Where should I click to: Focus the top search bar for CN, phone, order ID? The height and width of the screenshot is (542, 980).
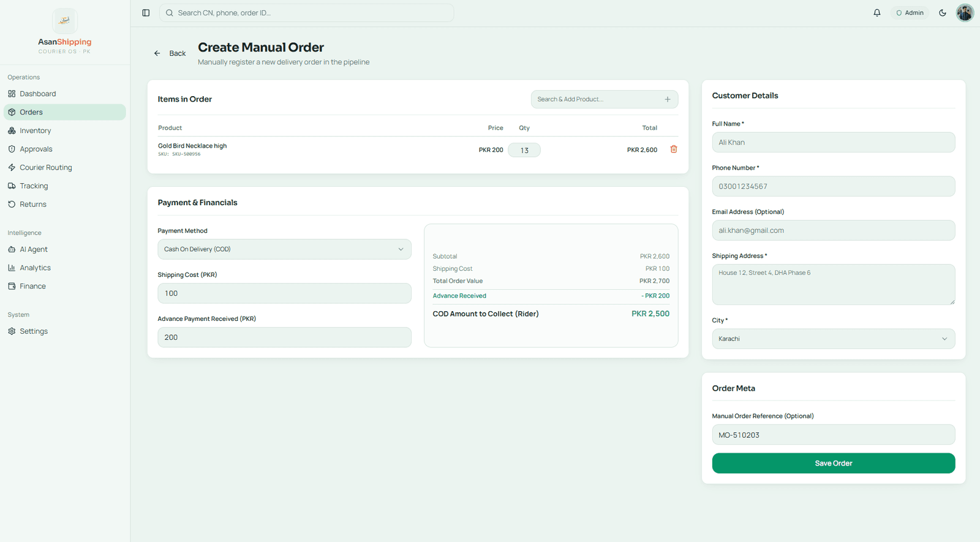(306, 13)
